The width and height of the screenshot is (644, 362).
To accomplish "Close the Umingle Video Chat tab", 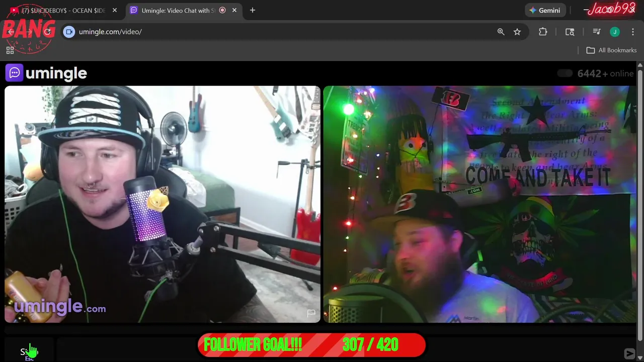I will pyautogui.click(x=234, y=10).
